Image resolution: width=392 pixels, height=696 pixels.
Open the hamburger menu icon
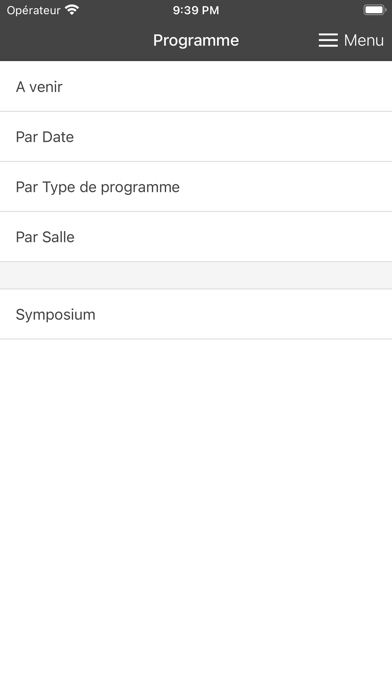coord(328,40)
